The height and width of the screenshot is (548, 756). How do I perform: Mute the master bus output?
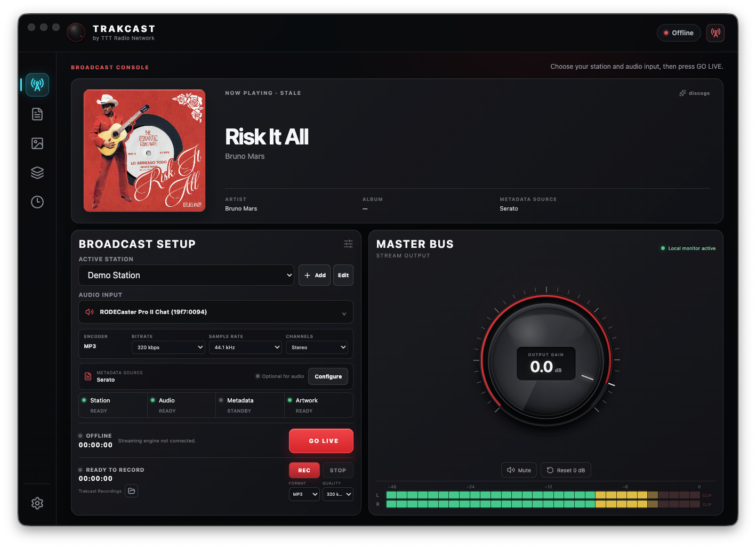pos(519,470)
